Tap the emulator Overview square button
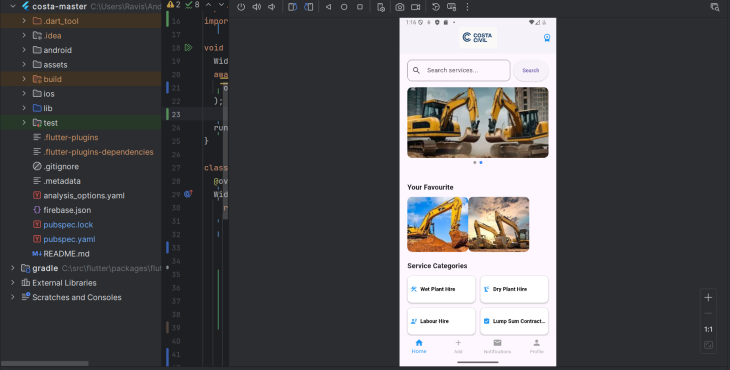The width and height of the screenshot is (730, 370). (x=360, y=7)
